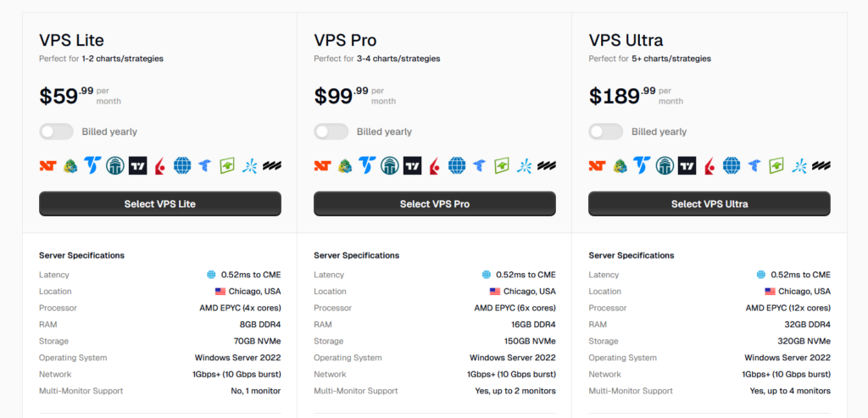Click the TradingView logo in VPS Ultra

[x=687, y=165]
